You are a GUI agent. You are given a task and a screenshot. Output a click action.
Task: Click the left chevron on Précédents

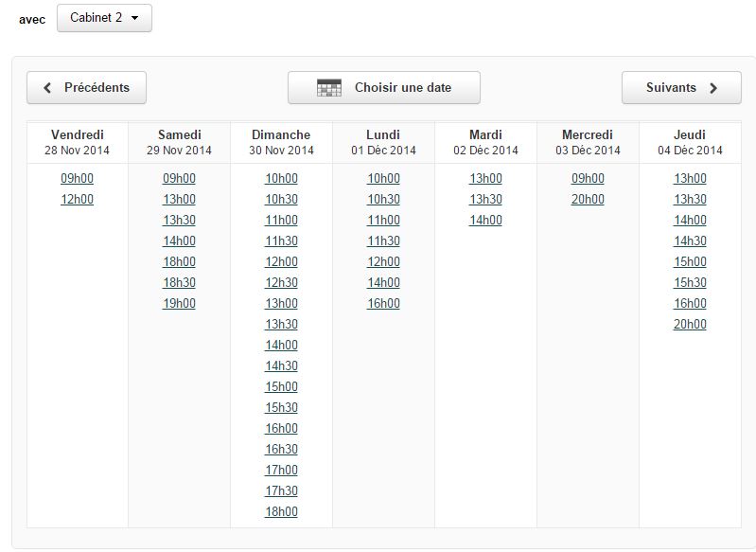coord(47,88)
